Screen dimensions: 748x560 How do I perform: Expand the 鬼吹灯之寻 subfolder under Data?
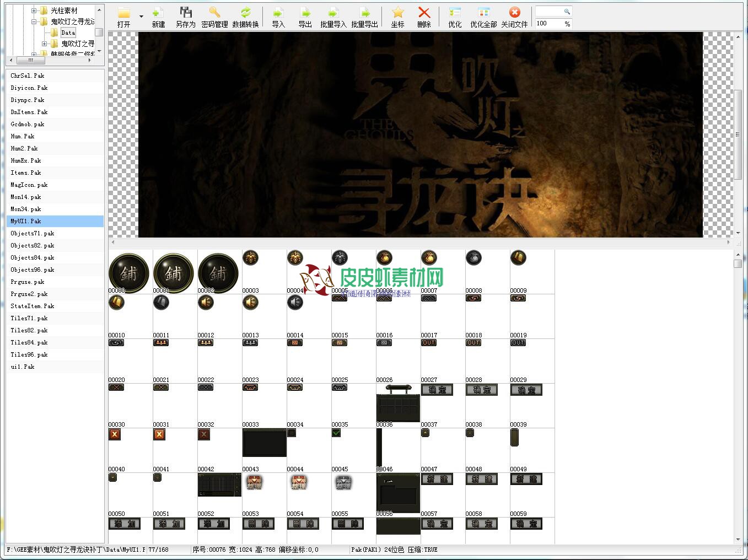(x=45, y=44)
